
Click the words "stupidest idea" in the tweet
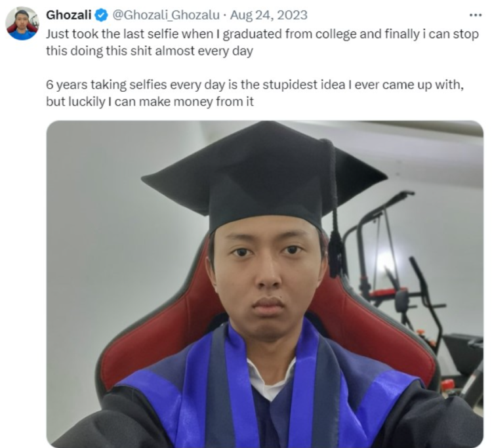[304, 85]
